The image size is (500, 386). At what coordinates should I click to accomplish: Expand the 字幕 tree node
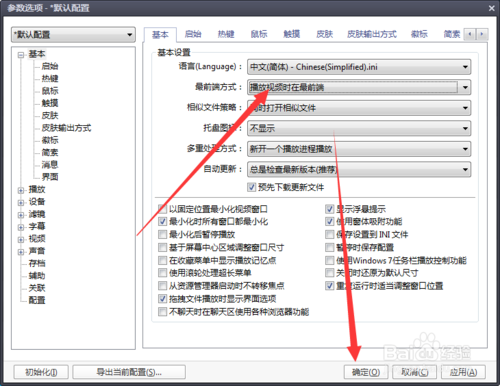(21, 227)
